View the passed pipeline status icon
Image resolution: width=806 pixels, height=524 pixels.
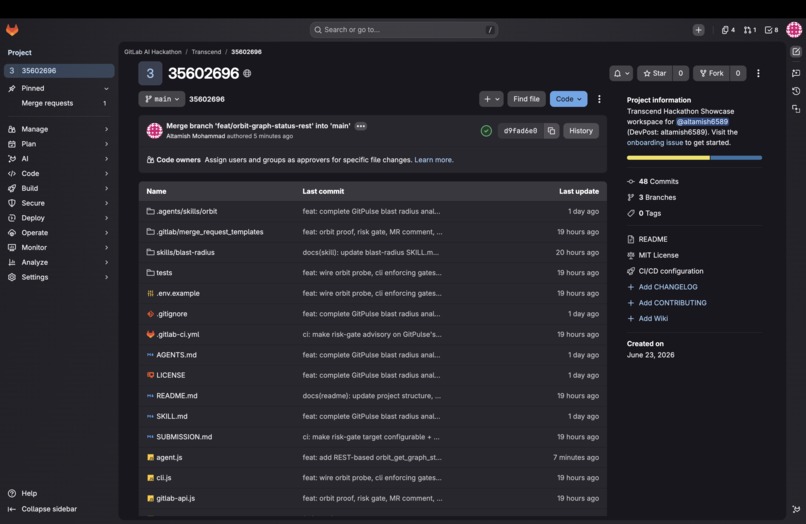click(486, 131)
